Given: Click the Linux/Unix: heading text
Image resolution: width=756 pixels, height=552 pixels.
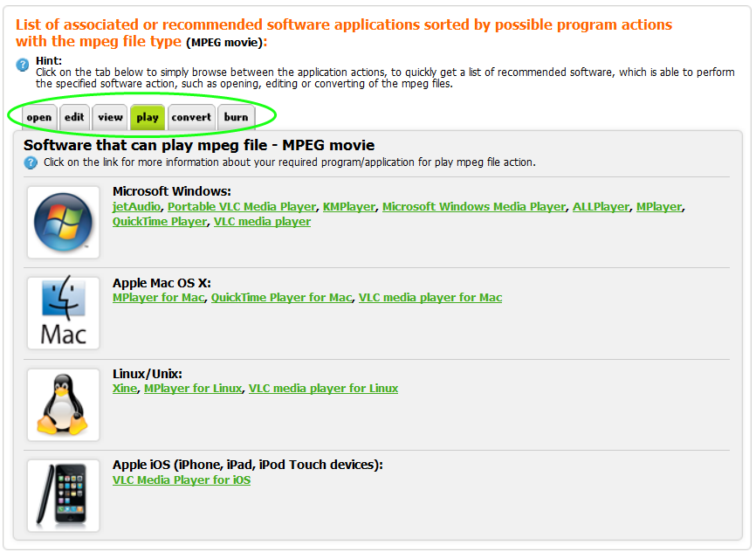Looking at the screenshot, I should [x=147, y=374].
